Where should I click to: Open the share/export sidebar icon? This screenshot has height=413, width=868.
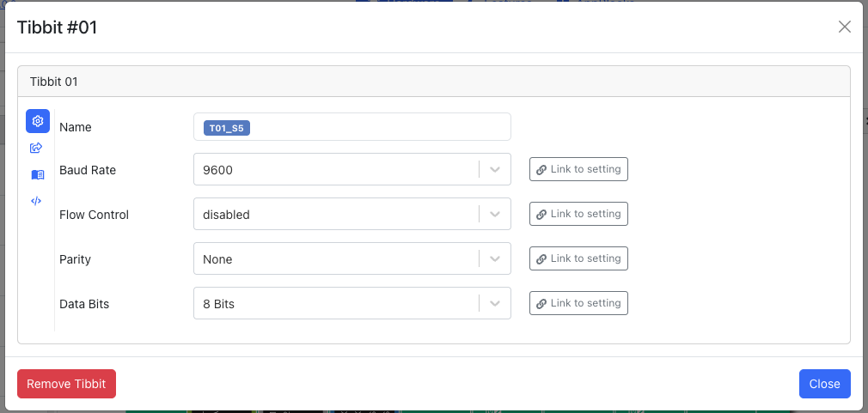click(x=37, y=148)
